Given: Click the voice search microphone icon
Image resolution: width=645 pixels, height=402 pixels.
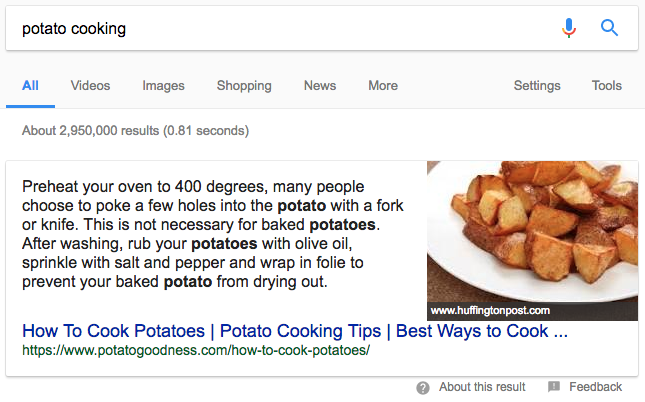Looking at the screenshot, I should pos(569,28).
